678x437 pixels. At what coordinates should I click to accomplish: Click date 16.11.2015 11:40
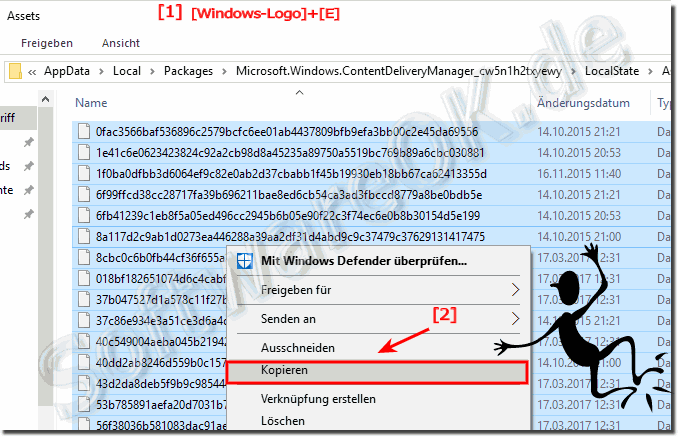579,173
